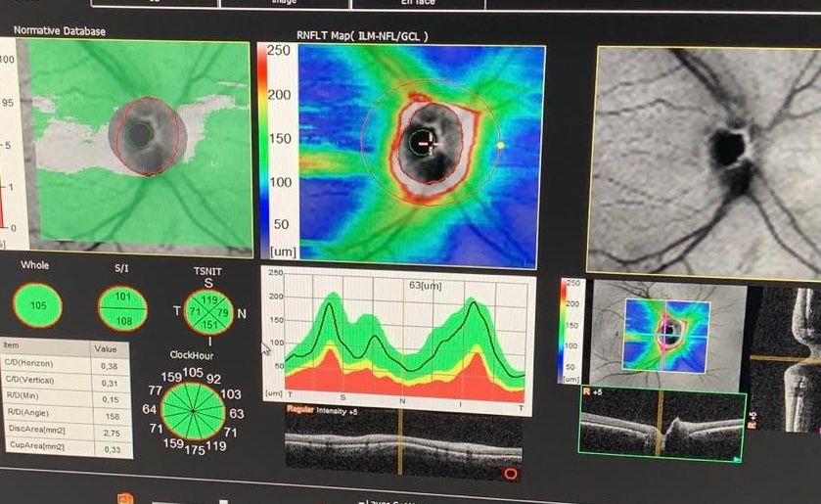Click the S/I split thickness oval

(122, 307)
